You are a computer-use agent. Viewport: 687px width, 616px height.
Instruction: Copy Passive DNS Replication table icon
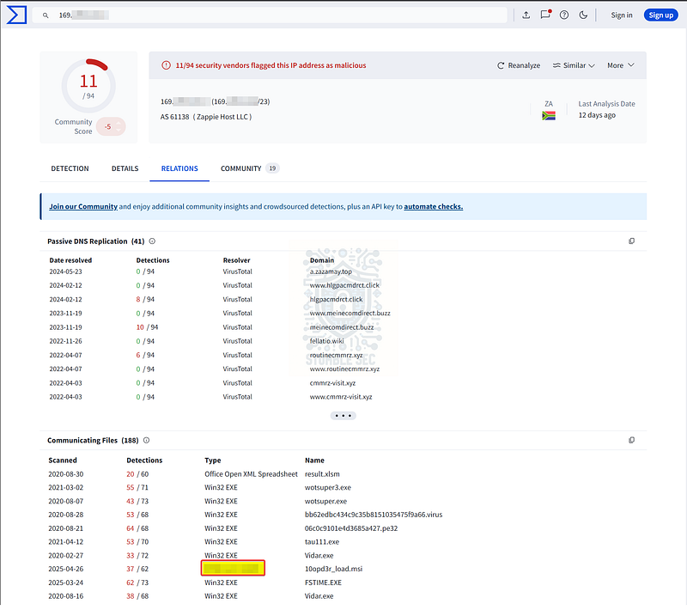631,241
